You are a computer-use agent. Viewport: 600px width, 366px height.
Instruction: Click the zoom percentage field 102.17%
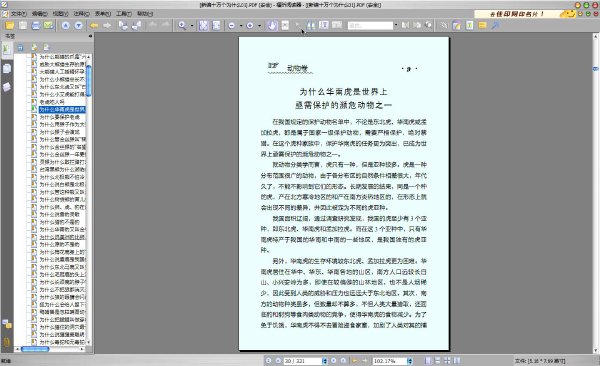pyautogui.click(x=390, y=361)
